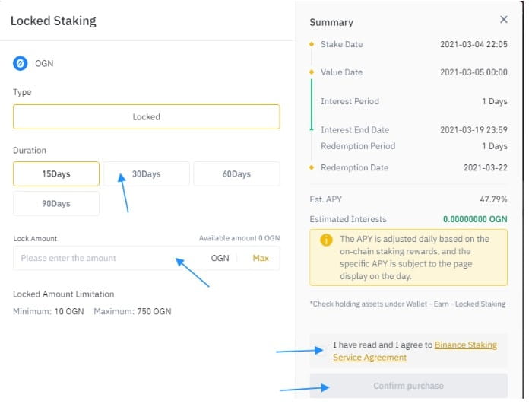Click the OGN coin icon
532x404 pixels.
click(20, 63)
